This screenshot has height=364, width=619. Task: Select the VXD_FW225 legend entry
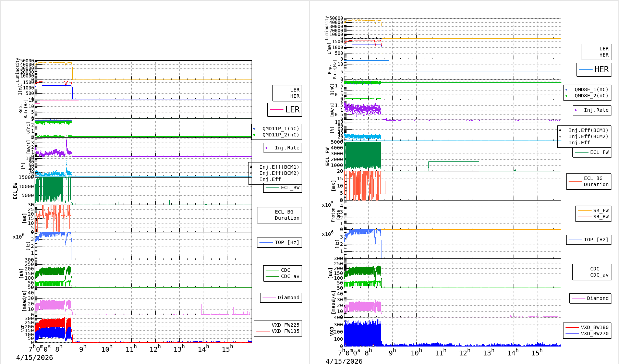click(x=285, y=325)
